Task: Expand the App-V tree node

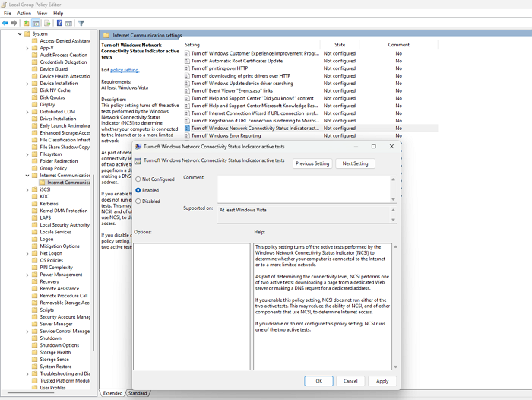Action: pyautogui.click(x=27, y=48)
